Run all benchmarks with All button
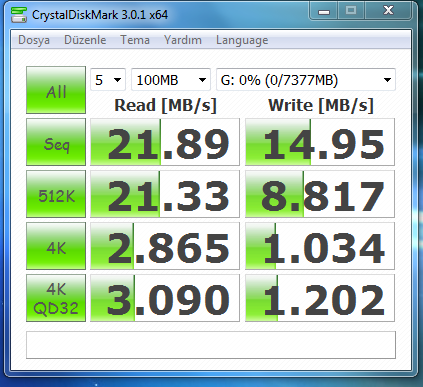Screen dimensions: 423x387 (x=56, y=90)
